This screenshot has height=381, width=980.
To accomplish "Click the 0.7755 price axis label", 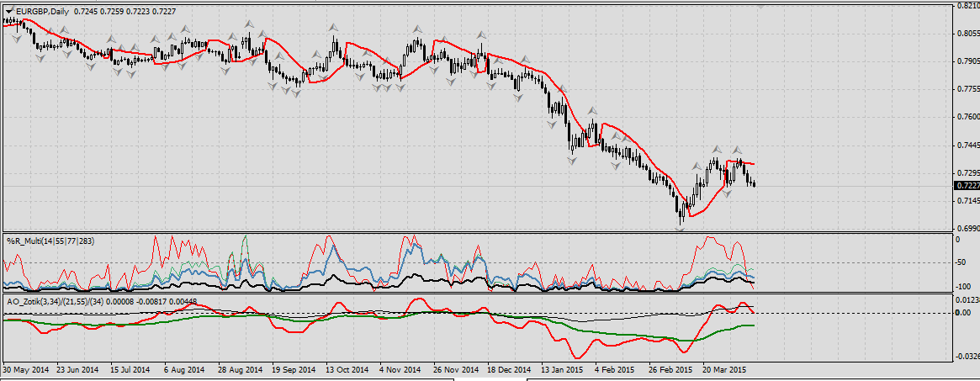I will click(967, 88).
